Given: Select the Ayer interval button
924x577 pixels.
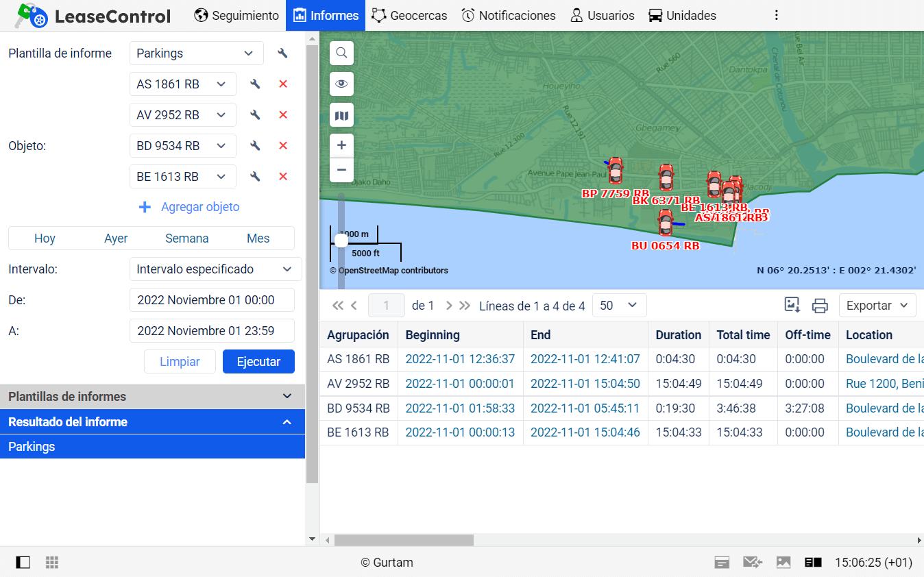Looking at the screenshot, I should (116, 238).
